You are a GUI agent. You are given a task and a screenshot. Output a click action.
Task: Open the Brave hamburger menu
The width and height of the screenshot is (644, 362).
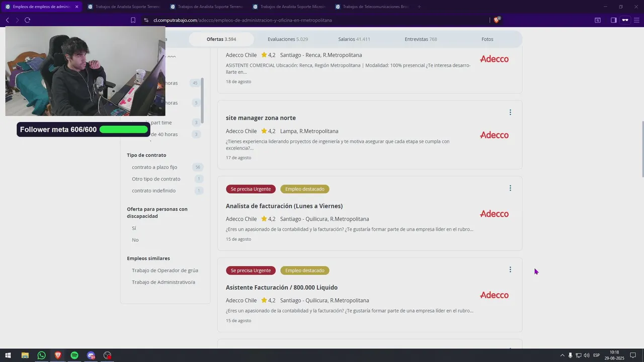pos(637,20)
